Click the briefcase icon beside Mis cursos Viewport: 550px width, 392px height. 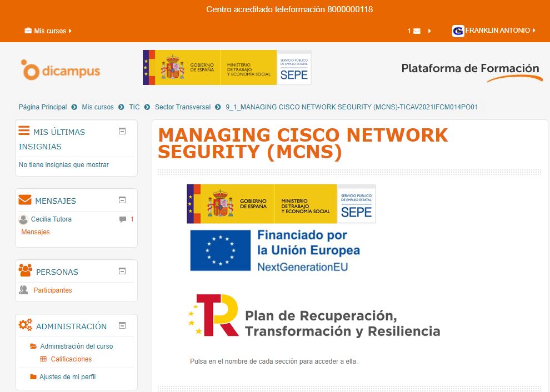[x=28, y=31]
